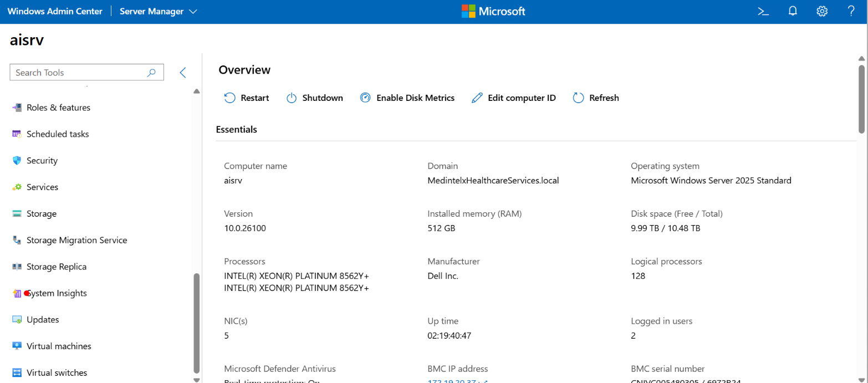Click the Updates icon in sidebar

point(17,320)
